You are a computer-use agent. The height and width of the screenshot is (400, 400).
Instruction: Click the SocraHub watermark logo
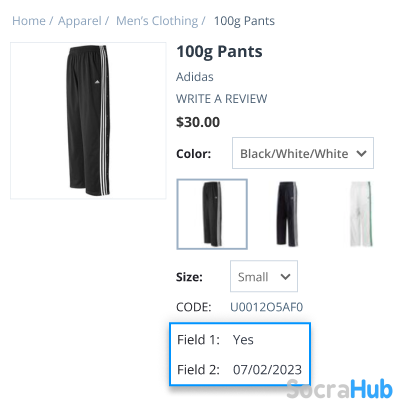[339, 388]
